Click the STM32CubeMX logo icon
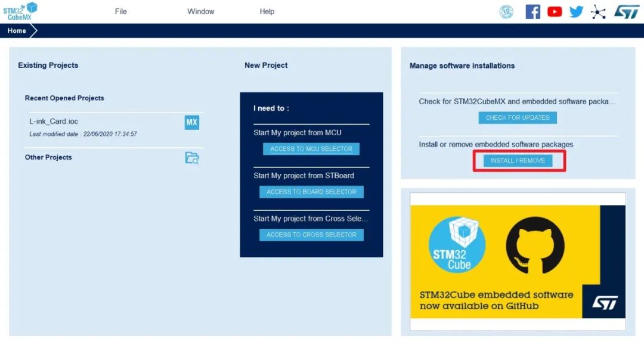644x345 pixels. coord(20,11)
